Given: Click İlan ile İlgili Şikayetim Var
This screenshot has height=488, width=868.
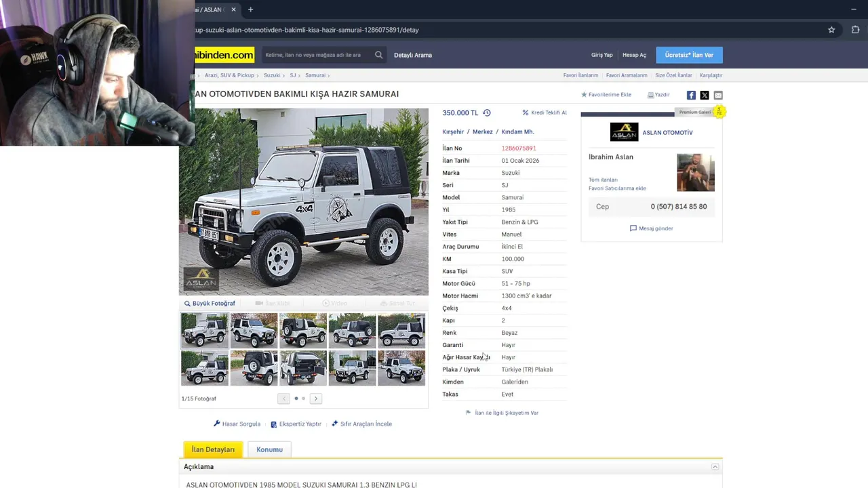Looking at the screenshot, I should [x=502, y=413].
